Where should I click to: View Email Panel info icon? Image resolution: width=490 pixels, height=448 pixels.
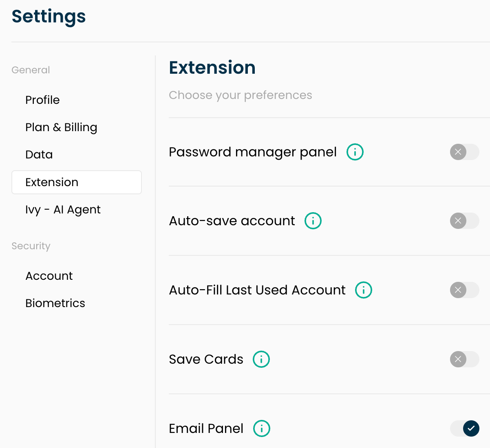tap(262, 428)
